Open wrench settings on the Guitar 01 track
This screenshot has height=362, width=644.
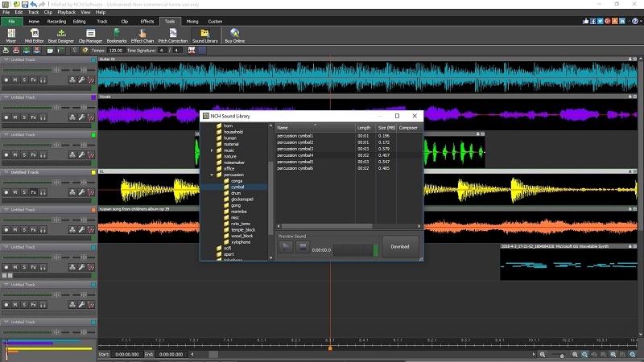(x=81, y=80)
